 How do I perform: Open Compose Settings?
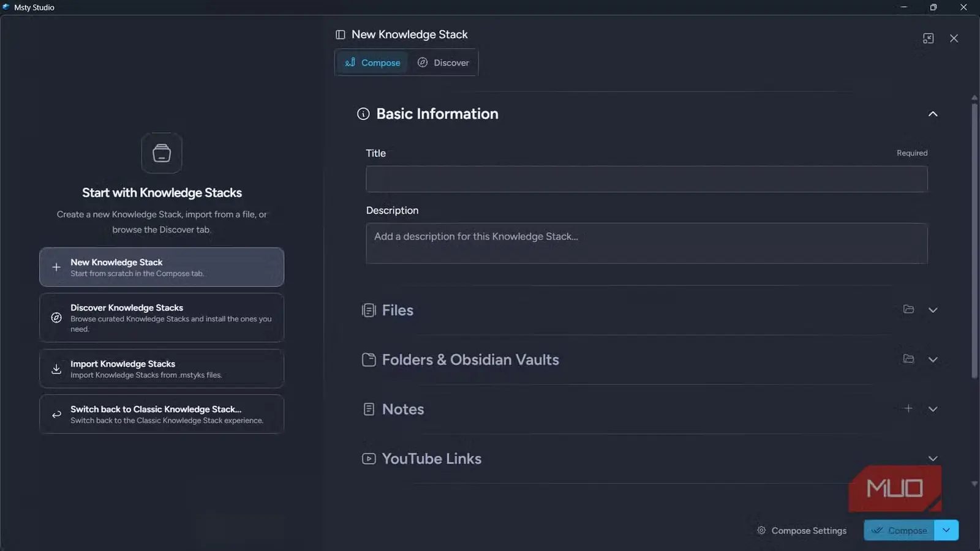802,531
